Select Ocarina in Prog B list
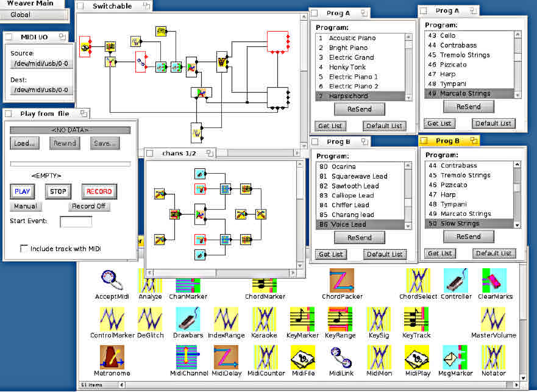This screenshot has height=392, width=537. pos(360,166)
